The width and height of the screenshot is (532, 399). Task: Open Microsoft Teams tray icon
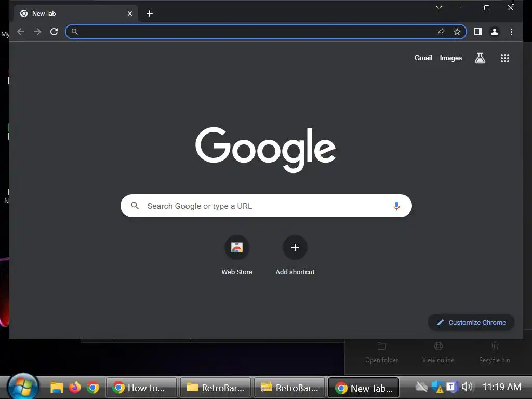(451, 387)
